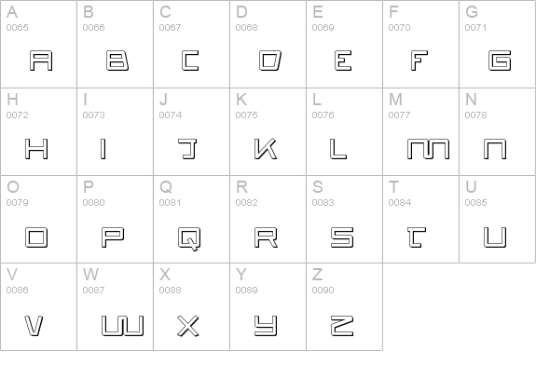Select the M glyph in cell 0077
The height and width of the screenshot is (392, 536).
coord(428,149)
